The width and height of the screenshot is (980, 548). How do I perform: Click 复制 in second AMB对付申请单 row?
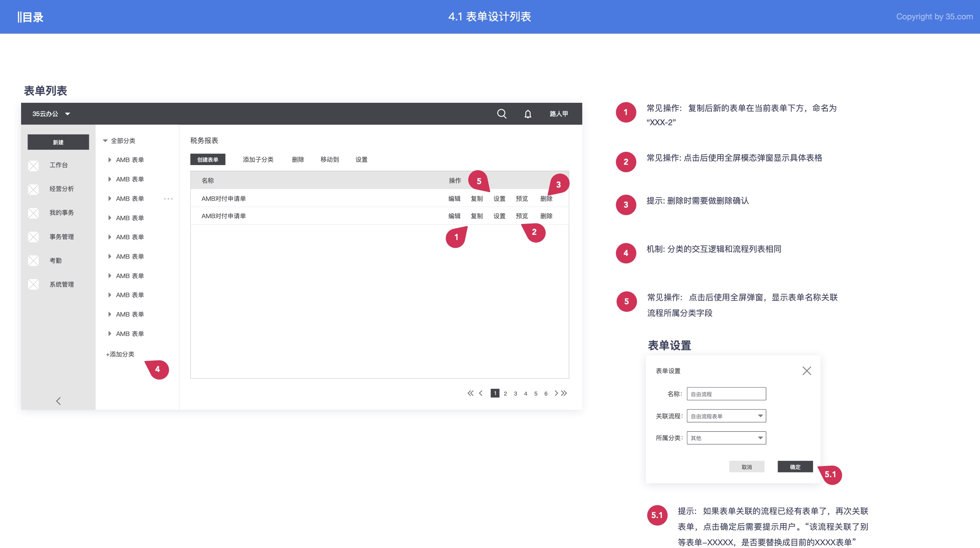pyautogui.click(x=477, y=216)
